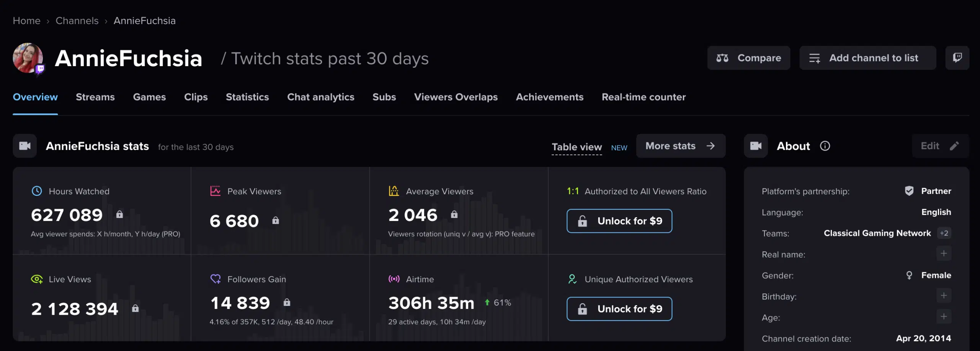Viewport: 980px width, 351px height.
Task: Click the Followers Gain heart icon
Action: 216,279
